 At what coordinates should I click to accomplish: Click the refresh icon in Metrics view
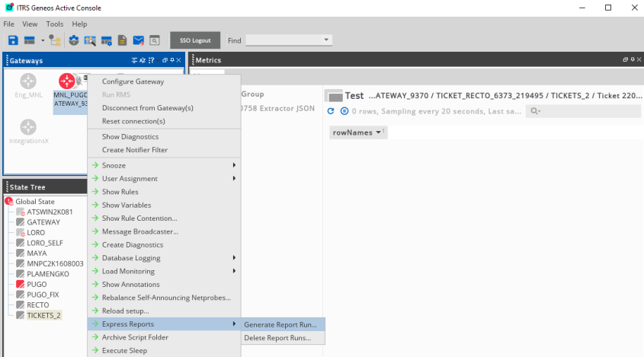pyautogui.click(x=331, y=111)
